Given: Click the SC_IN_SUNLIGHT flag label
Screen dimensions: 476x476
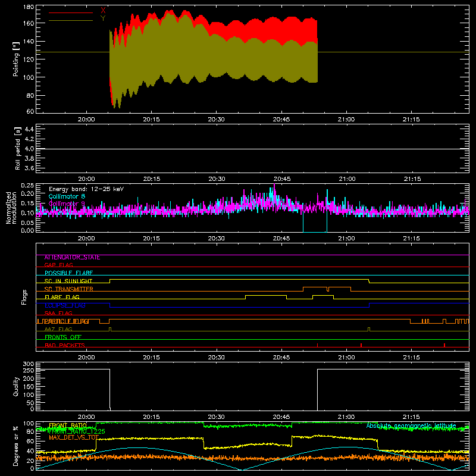Looking at the screenshot, I should pyautogui.click(x=68, y=281).
